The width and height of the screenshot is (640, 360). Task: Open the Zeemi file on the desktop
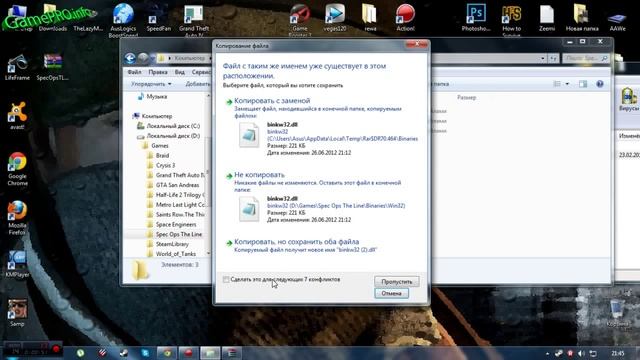click(x=547, y=18)
